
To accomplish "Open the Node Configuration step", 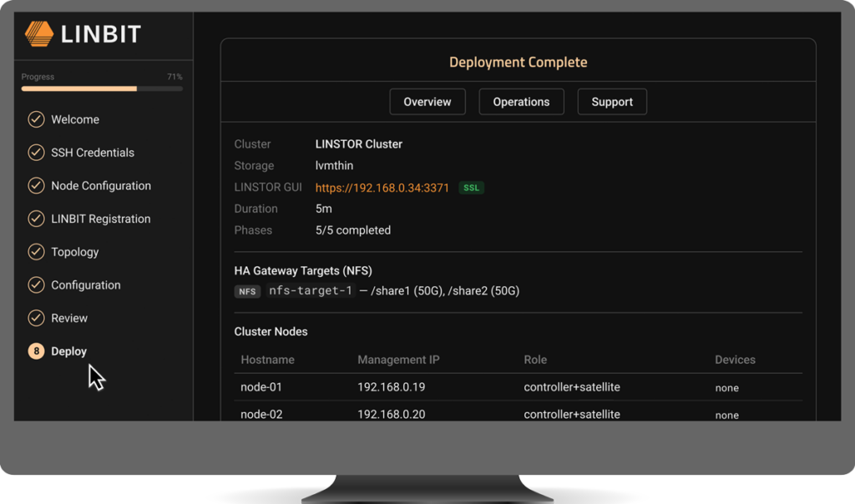I will pos(101,186).
